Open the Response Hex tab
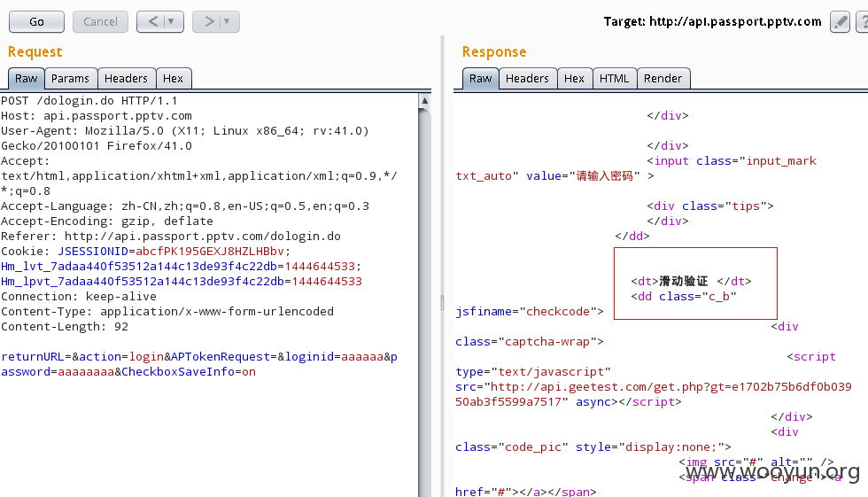868x497 pixels. tap(574, 79)
